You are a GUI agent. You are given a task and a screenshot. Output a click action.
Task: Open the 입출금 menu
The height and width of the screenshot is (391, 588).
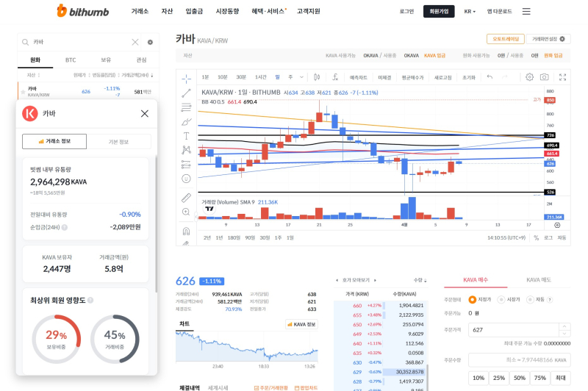click(x=194, y=11)
